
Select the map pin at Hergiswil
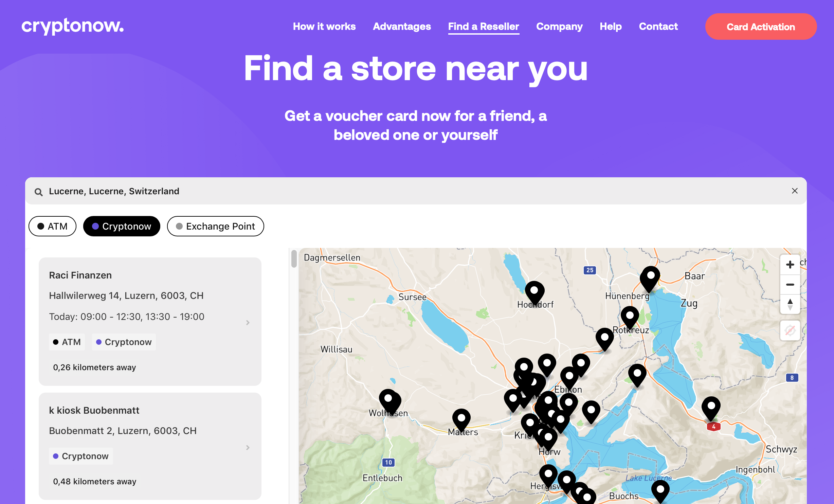pyautogui.click(x=548, y=476)
